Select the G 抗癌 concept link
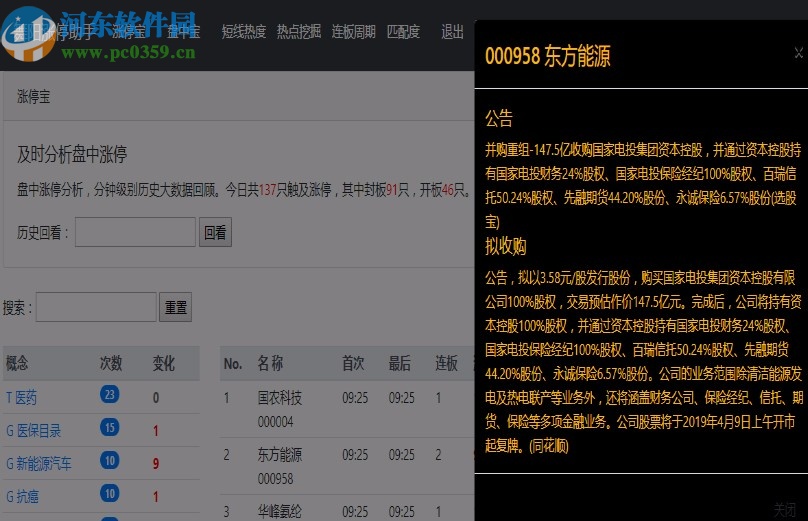The width and height of the screenshot is (808, 521). click(x=22, y=496)
